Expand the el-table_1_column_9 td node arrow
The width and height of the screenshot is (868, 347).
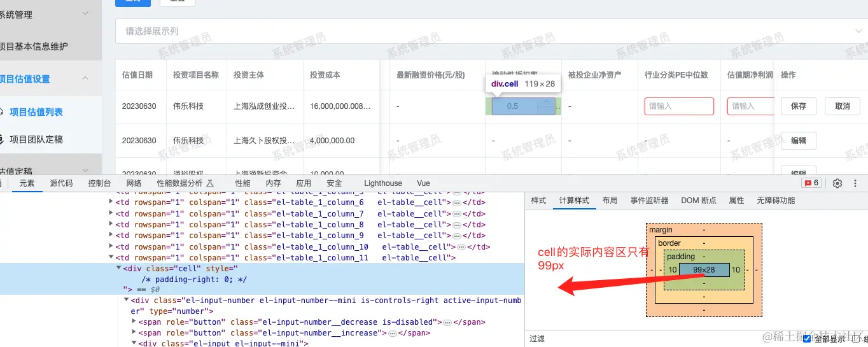111,236
